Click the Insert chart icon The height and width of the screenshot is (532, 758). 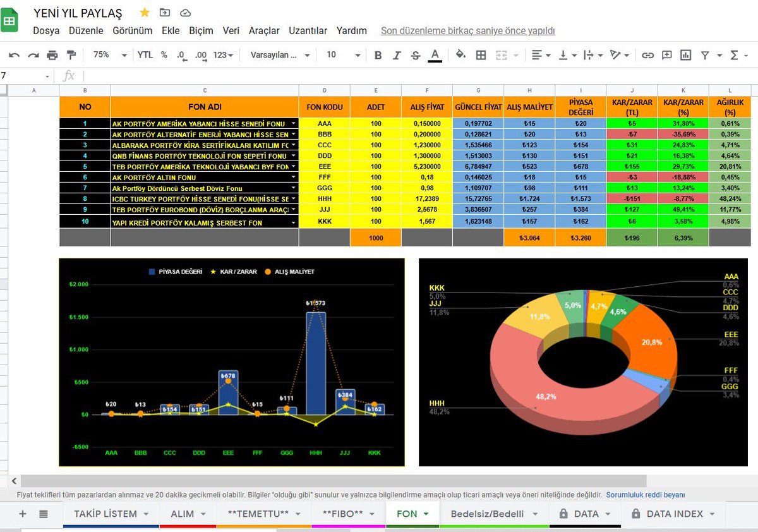point(685,55)
